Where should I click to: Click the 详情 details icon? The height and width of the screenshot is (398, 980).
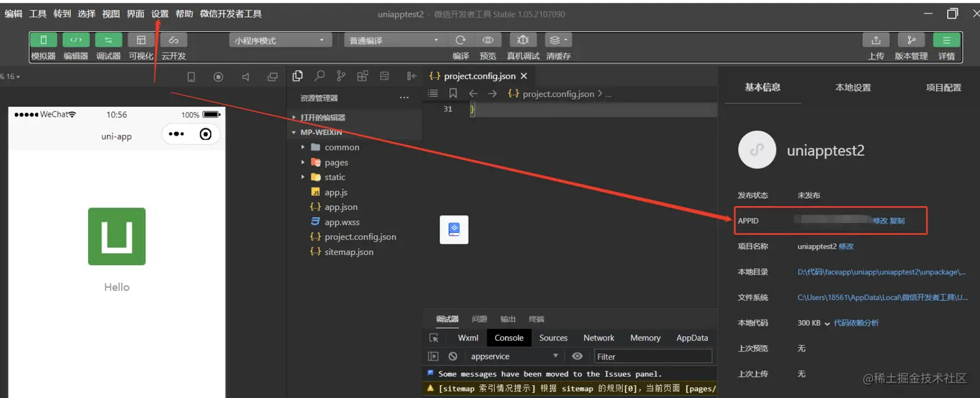click(947, 40)
